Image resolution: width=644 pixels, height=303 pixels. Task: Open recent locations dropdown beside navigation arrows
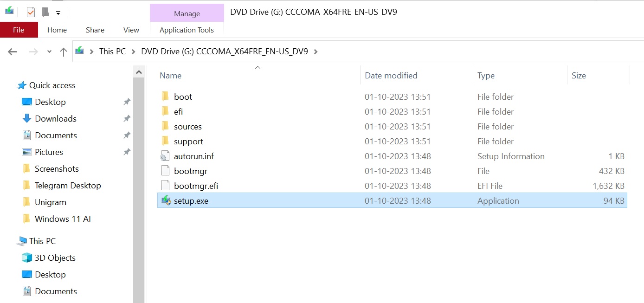tap(48, 52)
